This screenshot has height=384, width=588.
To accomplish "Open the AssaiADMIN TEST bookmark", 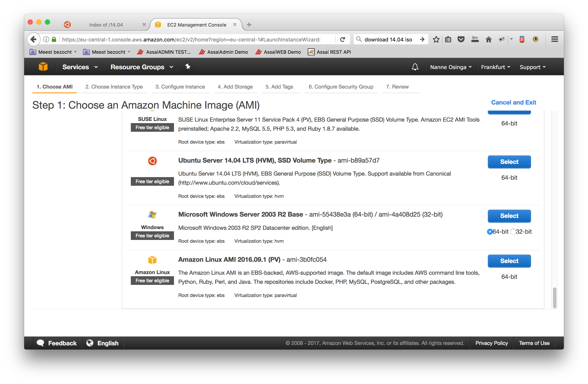I will coord(164,52).
